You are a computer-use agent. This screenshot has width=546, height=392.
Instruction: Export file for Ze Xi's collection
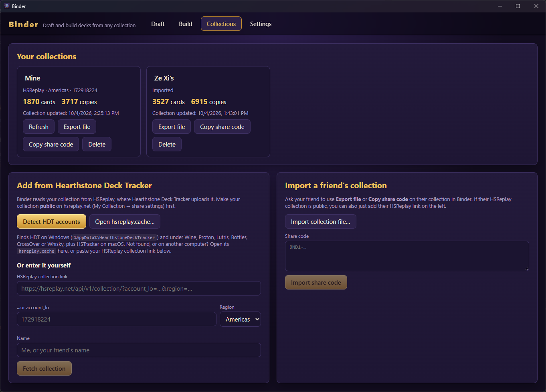click(x=172, y=127)
